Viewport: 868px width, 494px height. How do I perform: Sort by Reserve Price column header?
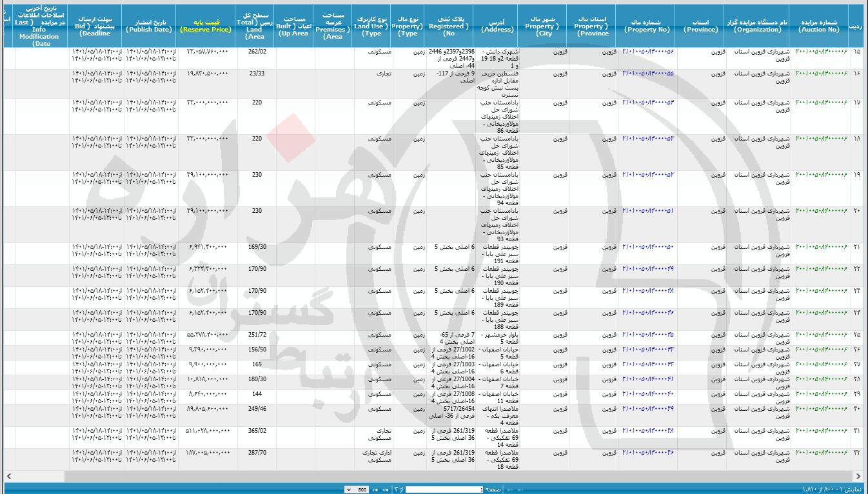[205, 26]
